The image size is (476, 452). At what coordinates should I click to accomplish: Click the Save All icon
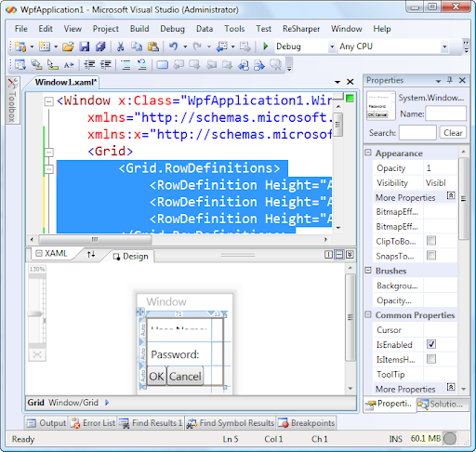click(x=100, y=47)
